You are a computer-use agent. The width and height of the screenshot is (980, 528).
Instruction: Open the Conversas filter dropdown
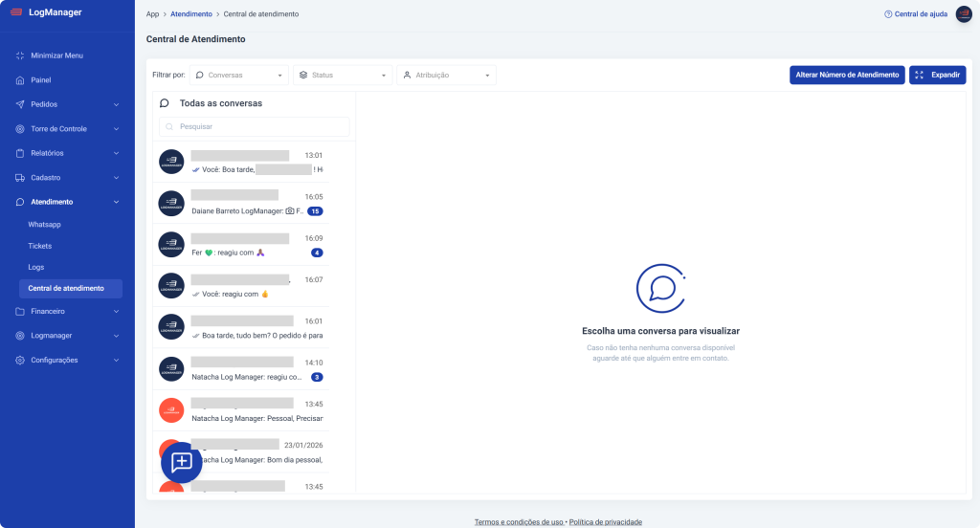(x=239, y=75)
